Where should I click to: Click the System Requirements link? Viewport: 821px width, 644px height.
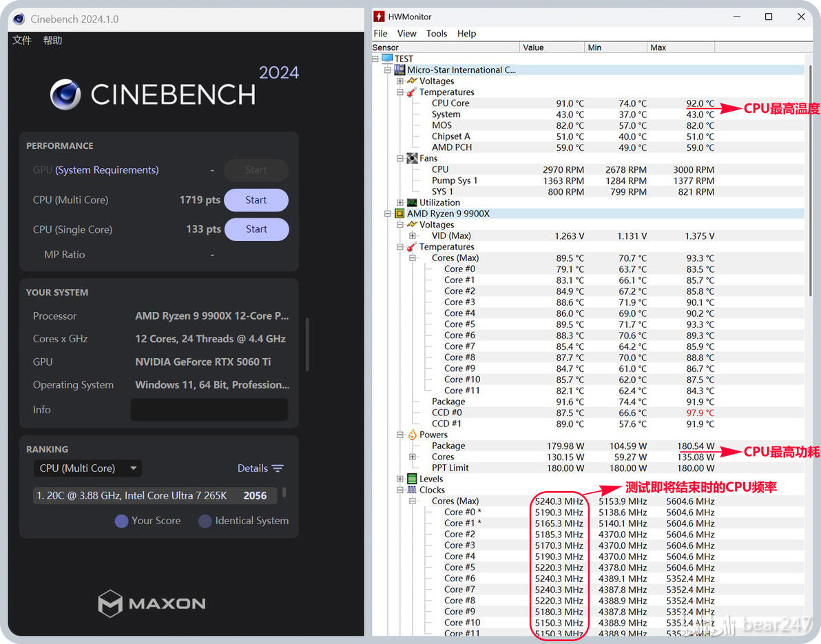click(x=107, y=170)
